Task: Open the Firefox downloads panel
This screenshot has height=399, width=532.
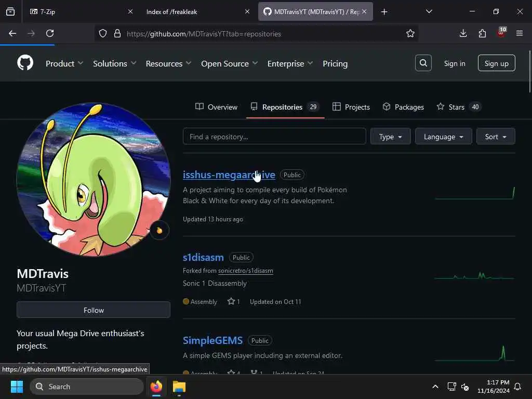Action: pos(463,33)
